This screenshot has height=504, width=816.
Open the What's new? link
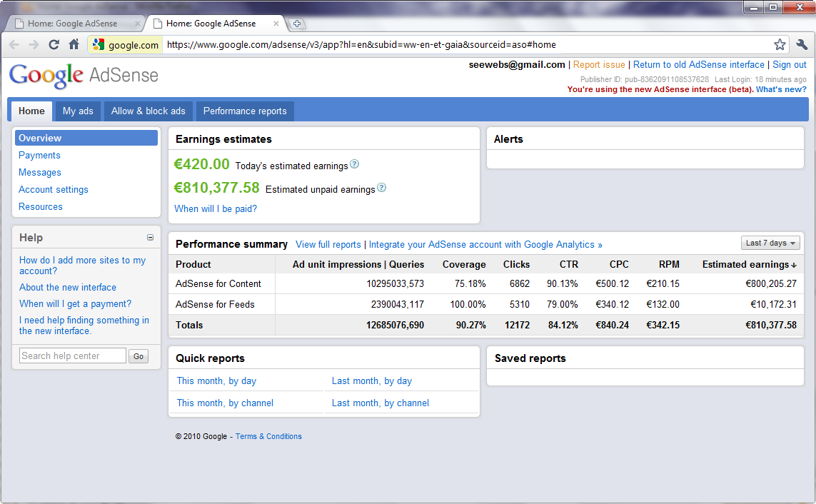[781, 89]
